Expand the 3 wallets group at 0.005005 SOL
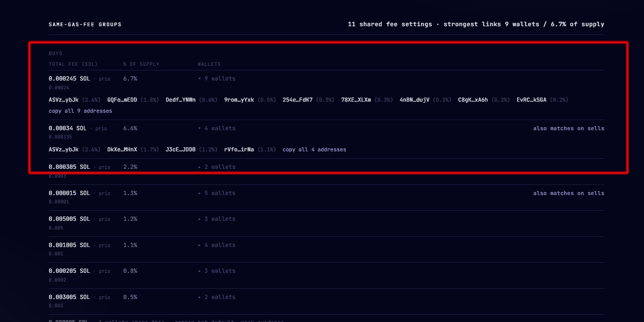The height and width of the screenshot is (322, 644). pyautogui.click(x=216, y=219)
